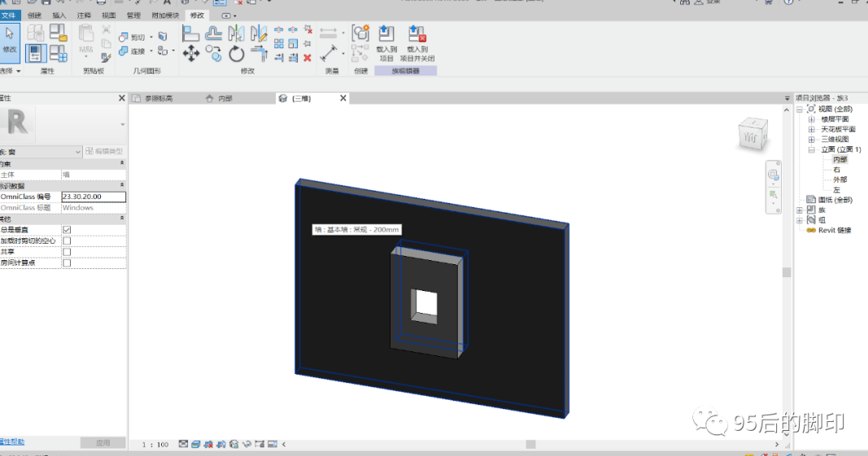This screenshot has height=456, width=868.
Task: Collapse the 立面 (立面 1) tree node
Action: pos(812,150)
